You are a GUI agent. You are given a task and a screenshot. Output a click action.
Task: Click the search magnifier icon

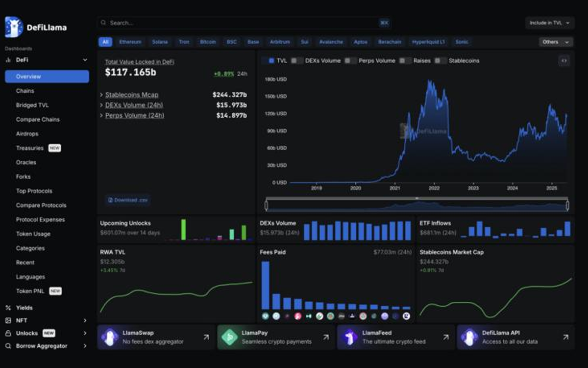[103, 23]
